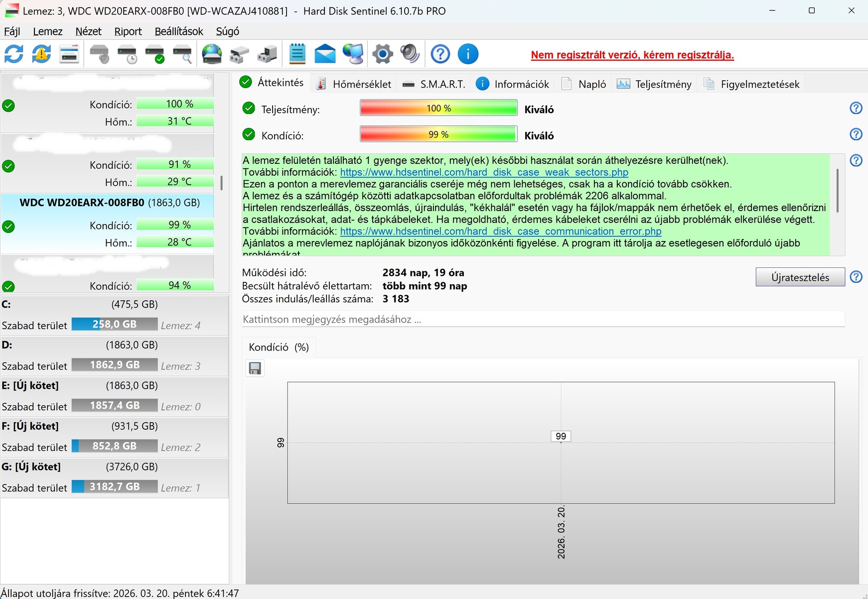Click the help icon beside Teljesítmény bar

856,108
